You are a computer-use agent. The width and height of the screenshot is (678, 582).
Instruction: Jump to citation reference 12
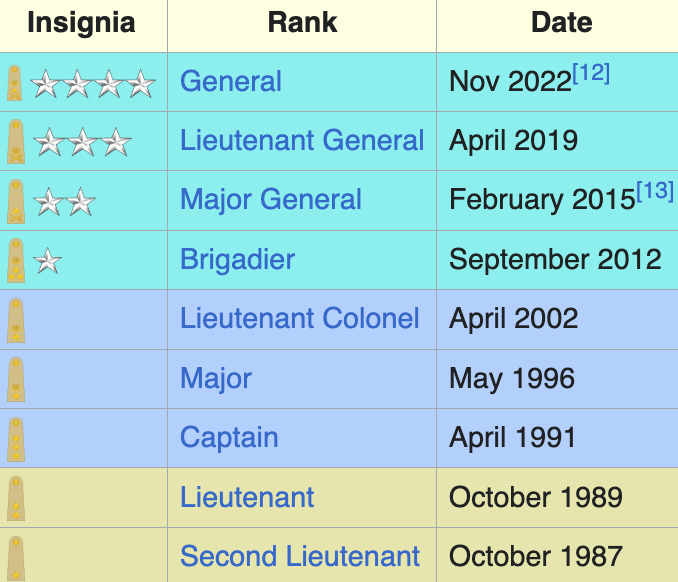(591, 73)
